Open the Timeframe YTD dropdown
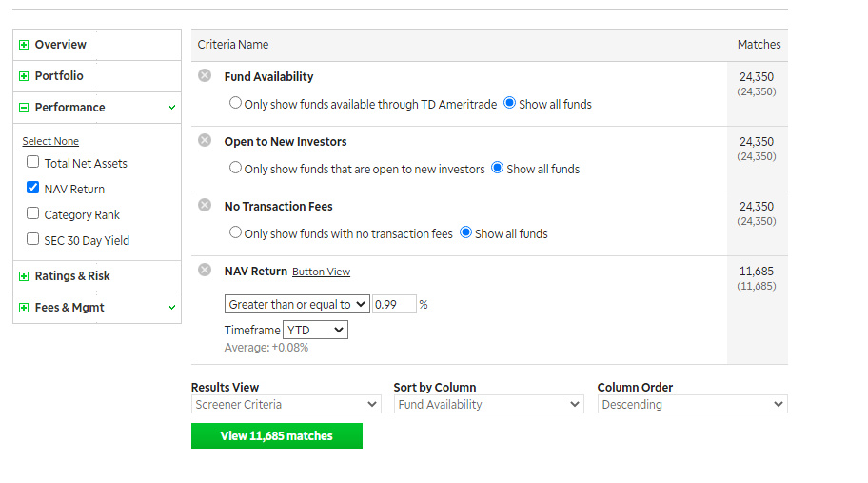 315,330
